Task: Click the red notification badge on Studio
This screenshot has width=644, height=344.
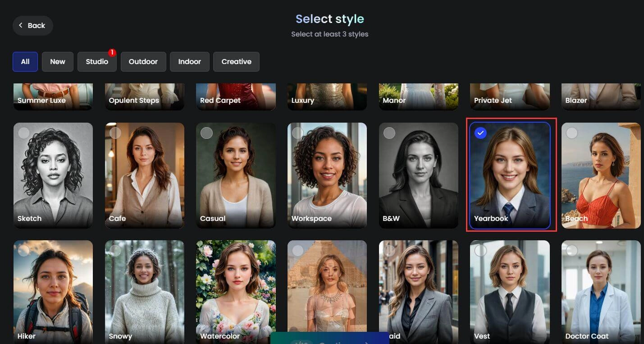Action: pos(112,53)
